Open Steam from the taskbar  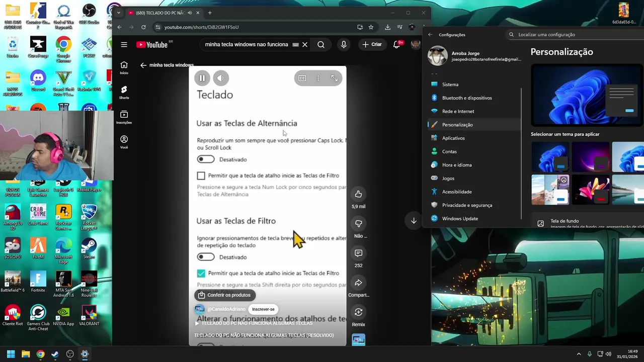tap(55, 354)
